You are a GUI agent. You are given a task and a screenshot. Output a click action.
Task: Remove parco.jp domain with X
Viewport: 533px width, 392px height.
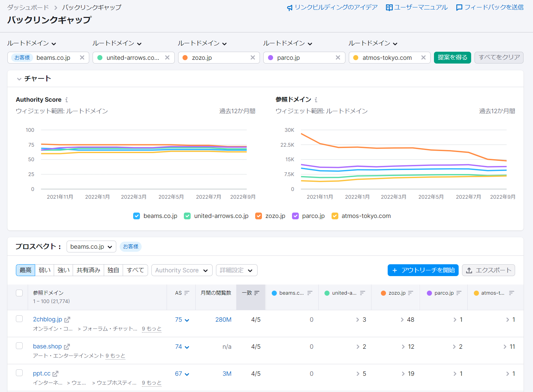(x=338, y=57)
